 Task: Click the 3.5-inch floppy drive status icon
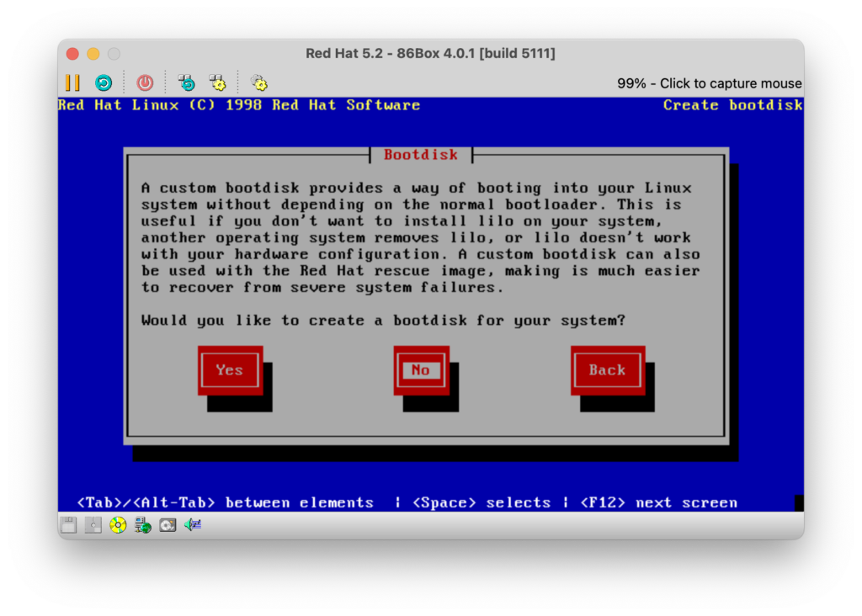point(69,525)
